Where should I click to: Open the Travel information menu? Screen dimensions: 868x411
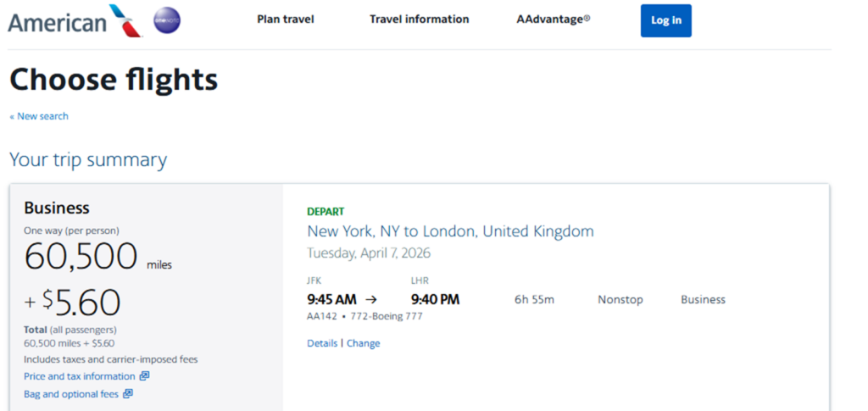(419, 19)
